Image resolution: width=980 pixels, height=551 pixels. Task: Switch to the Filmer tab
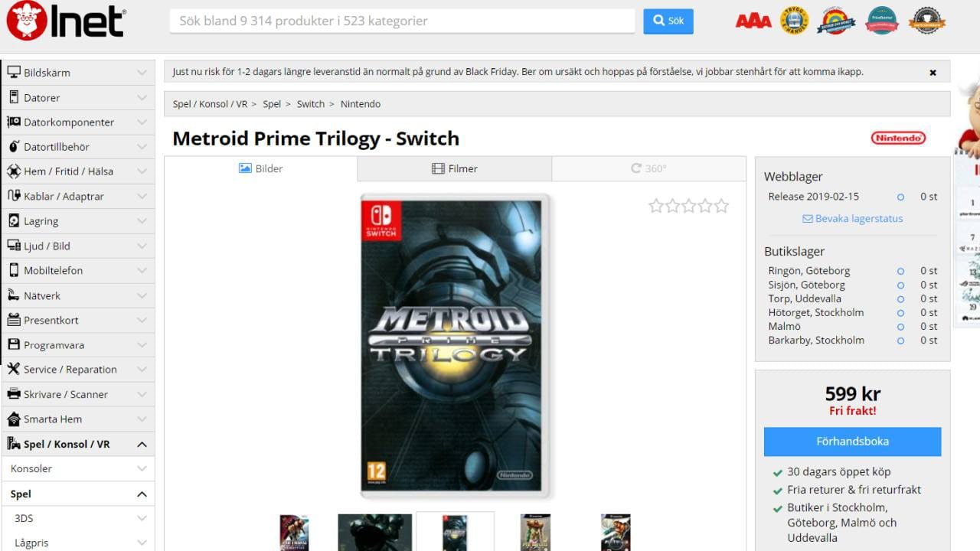click(455, 168)
